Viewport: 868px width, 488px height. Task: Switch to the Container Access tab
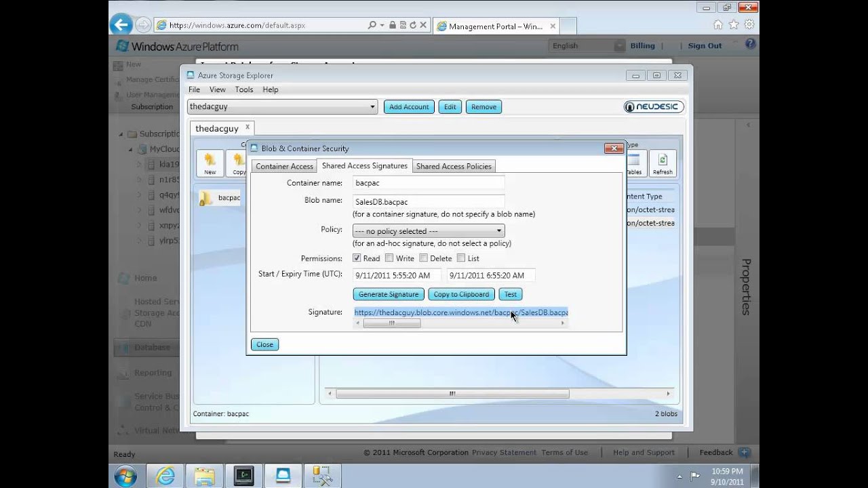284,166
